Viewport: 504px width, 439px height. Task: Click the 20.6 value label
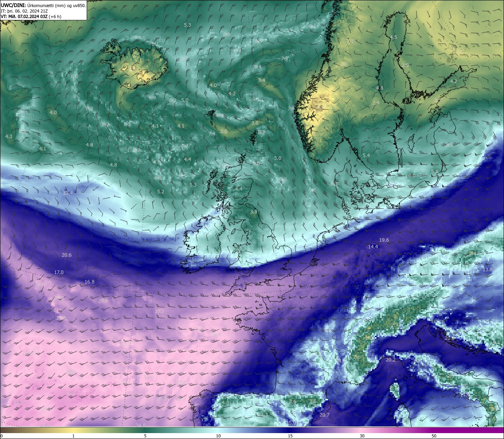pos(67,255)
